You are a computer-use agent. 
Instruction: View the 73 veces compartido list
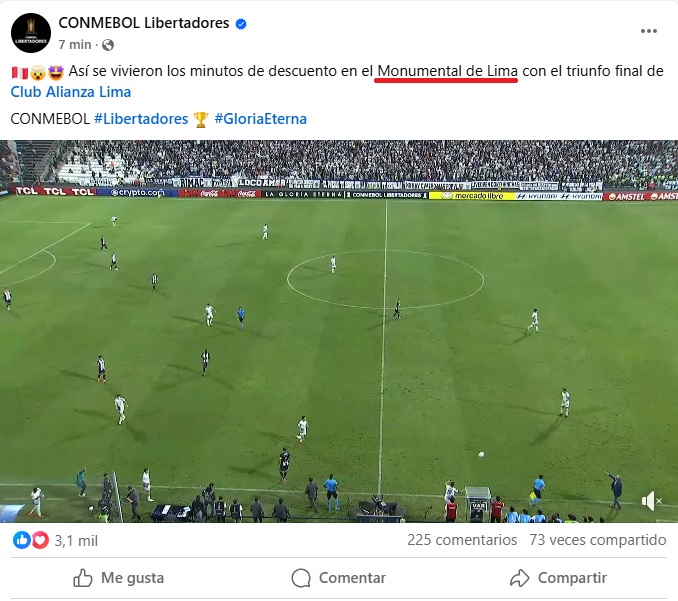coord(598,540)
